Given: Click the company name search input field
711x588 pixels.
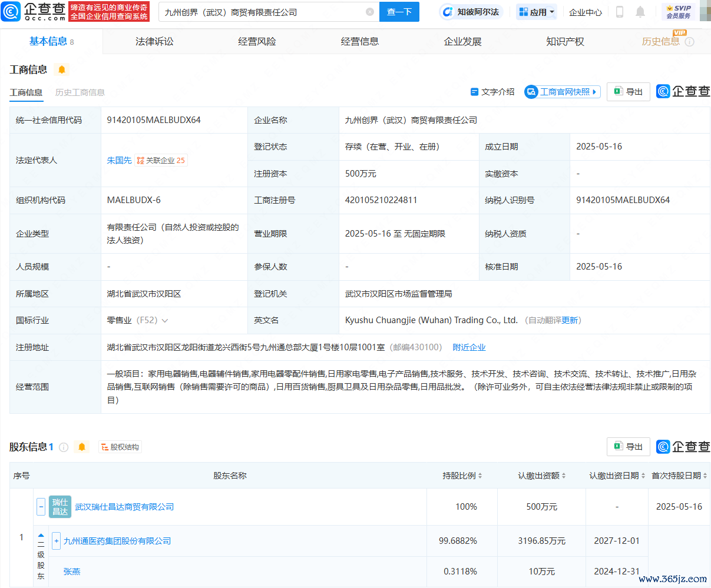Looking at the screenshot, I should point(262,12).
